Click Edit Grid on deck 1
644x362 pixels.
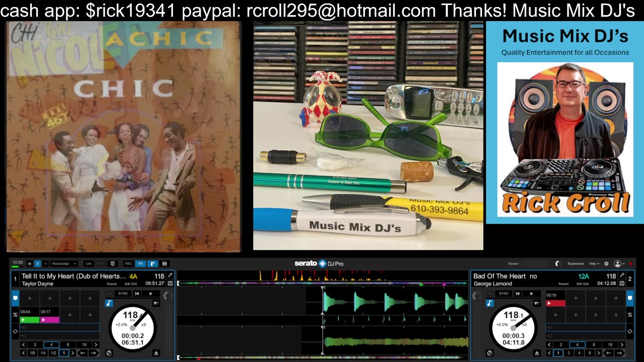pyautogui.click(x=131, y=284)
